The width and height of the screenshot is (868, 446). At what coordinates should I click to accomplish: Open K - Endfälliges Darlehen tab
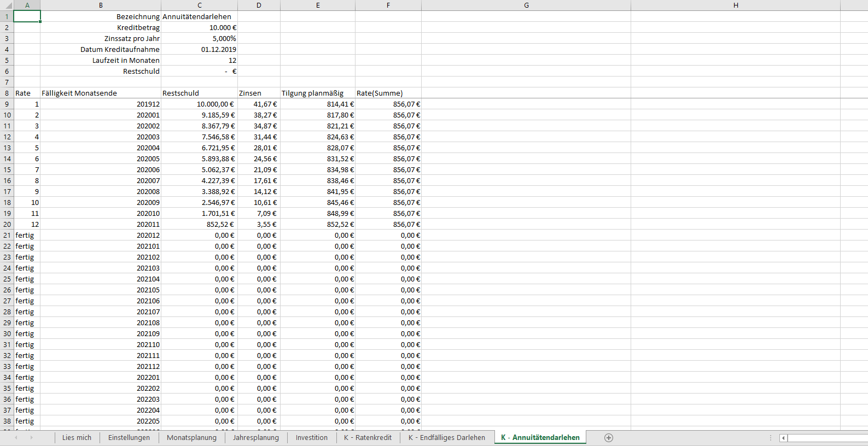(x=446, y=438)
